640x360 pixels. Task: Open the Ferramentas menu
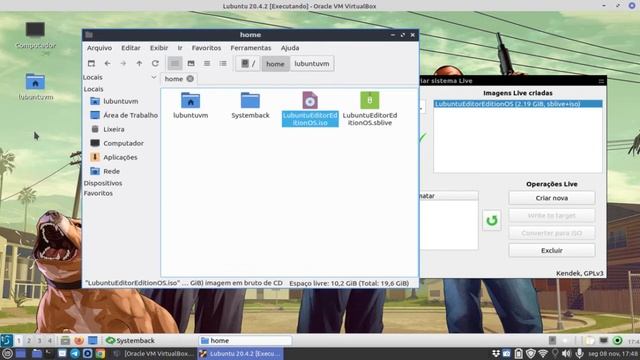[x=251, y=48]
